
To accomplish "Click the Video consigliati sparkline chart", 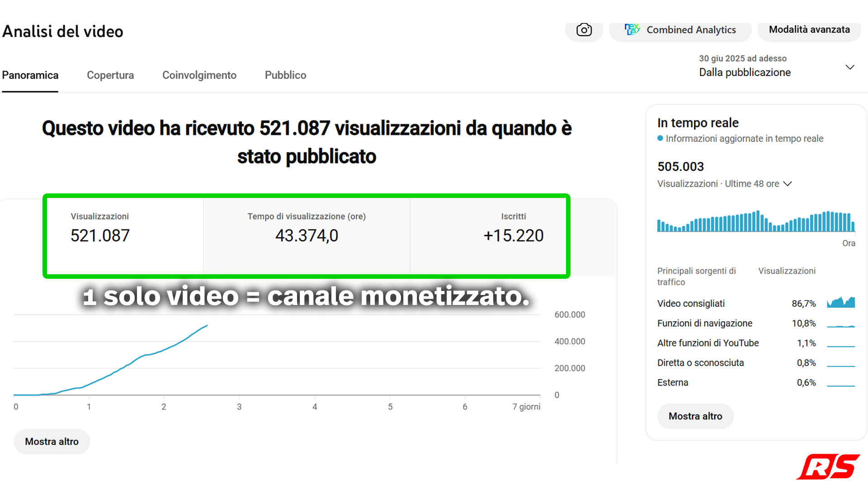I will coord(841,302).
